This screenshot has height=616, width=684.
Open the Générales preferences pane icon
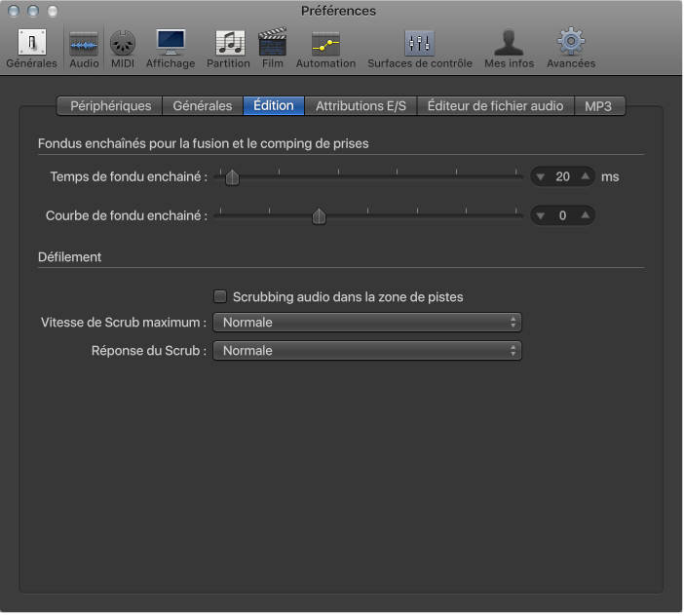coord(31,43)
